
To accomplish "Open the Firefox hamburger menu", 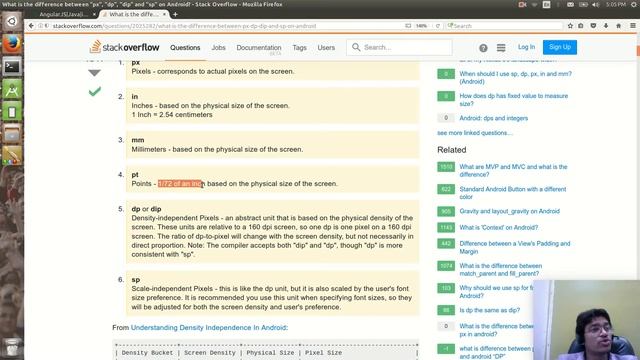I will (632, 26).
